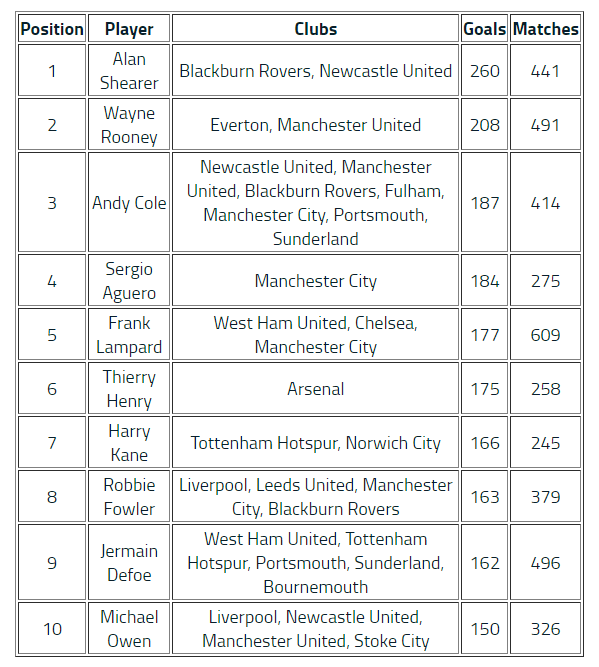
Task: Click the Jermain Defoe cell
Action: [x=129, y=562]
